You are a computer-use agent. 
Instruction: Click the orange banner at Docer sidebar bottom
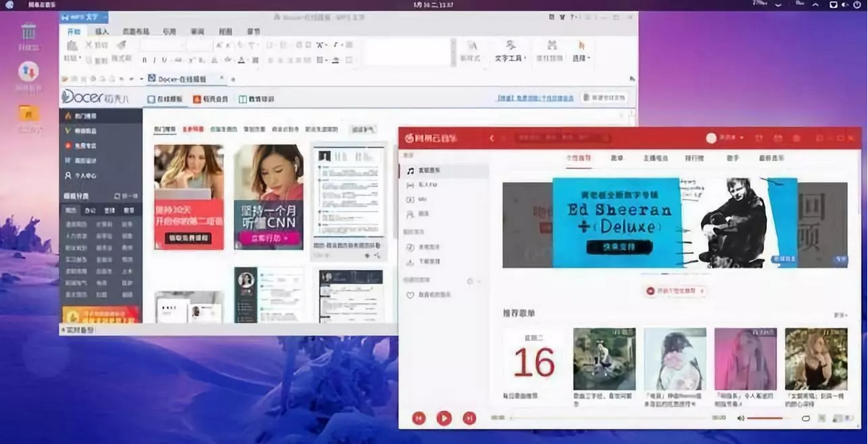point(100,314)
